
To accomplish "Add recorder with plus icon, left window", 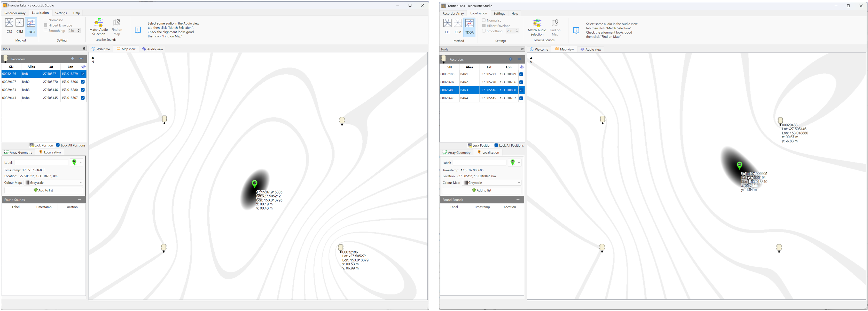I will pos(73,59).
